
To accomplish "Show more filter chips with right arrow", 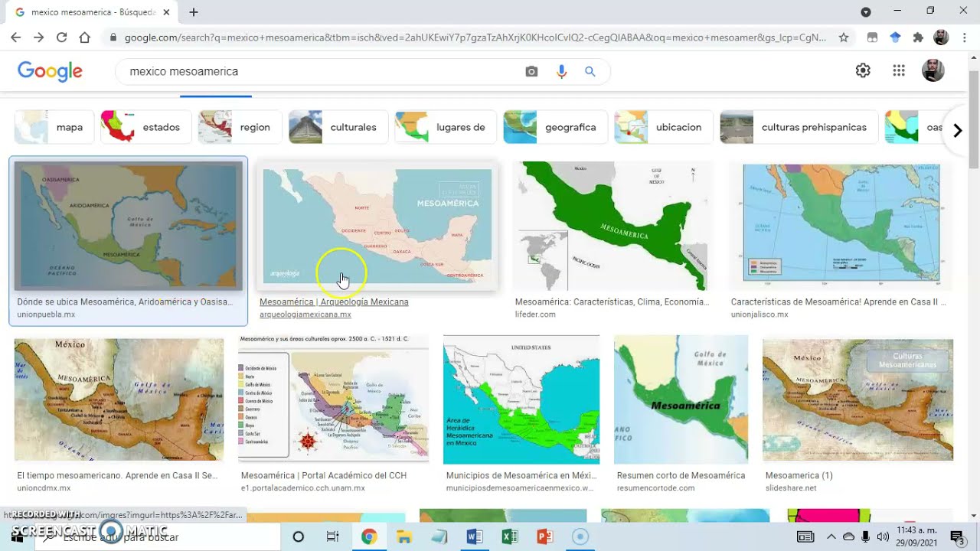I will tap(957, 130).
